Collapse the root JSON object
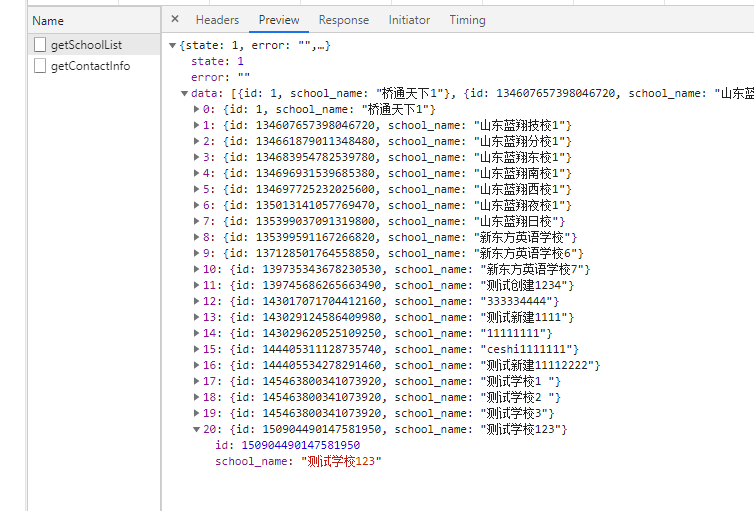754x511 pixels. (172, 46)
